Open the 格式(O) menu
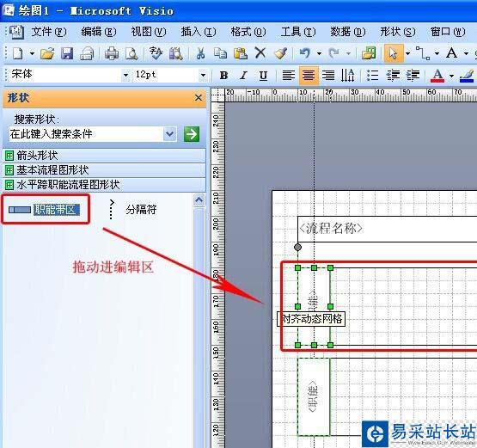Image resolution: width=477 pixels, height=448 pixels. pos(248,32)
